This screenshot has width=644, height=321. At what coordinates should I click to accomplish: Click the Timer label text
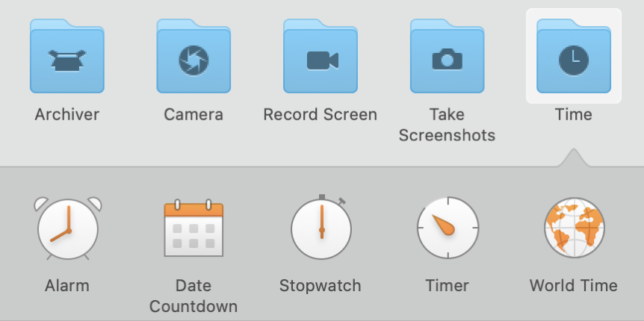click(x=447, y=286)
